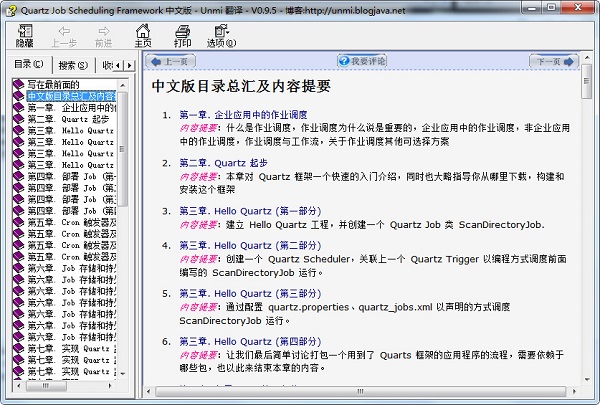Click book icon beside 写在最前面的

tap(18, 85)
